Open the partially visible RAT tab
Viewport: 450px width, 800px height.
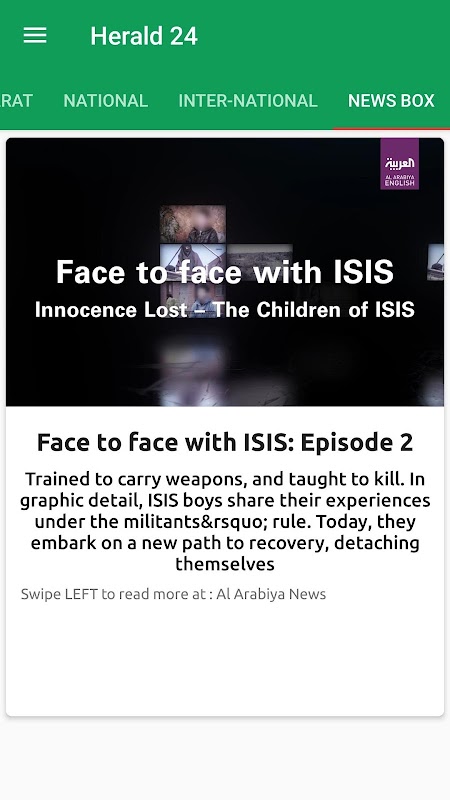(16, 101)
